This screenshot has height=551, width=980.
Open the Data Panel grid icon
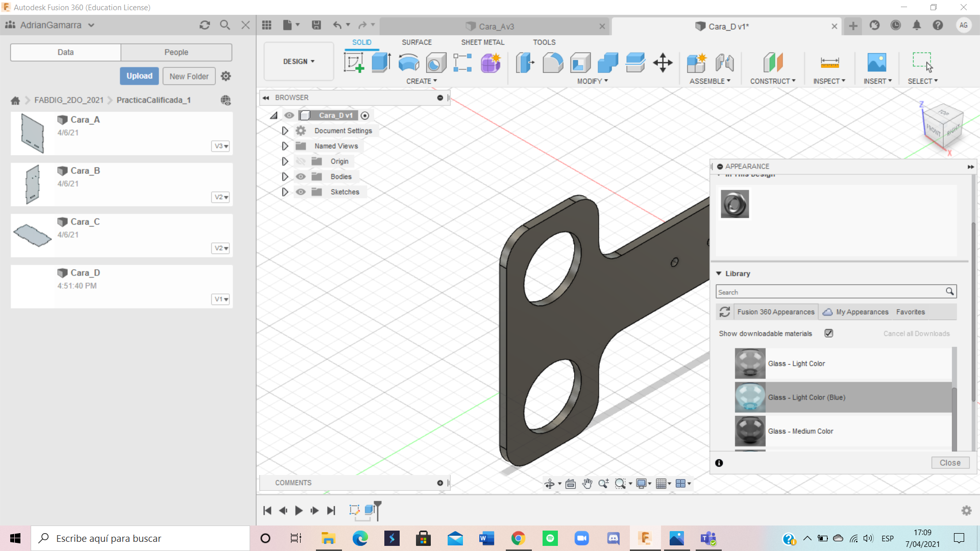pyautogui.click(x=266, y=25)
